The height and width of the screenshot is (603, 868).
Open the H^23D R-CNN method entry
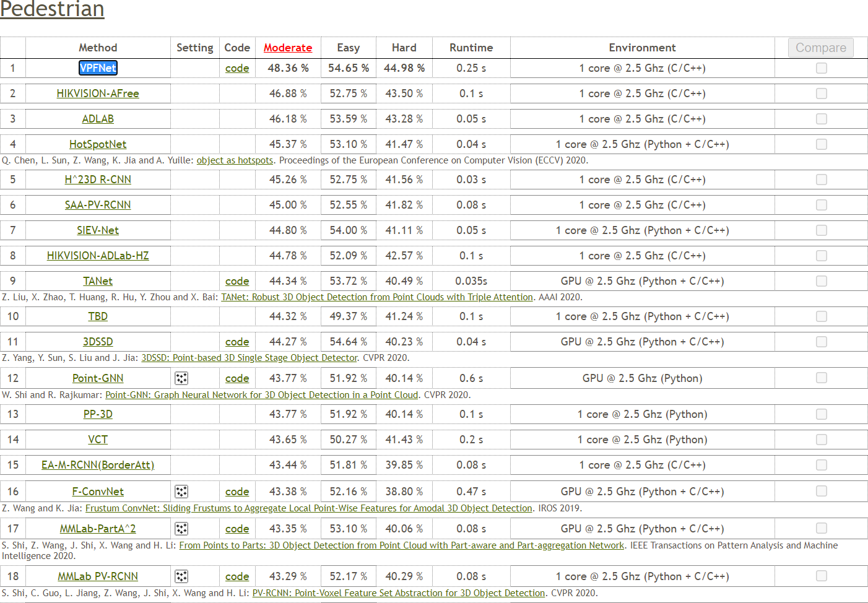(x=98, y=180)
